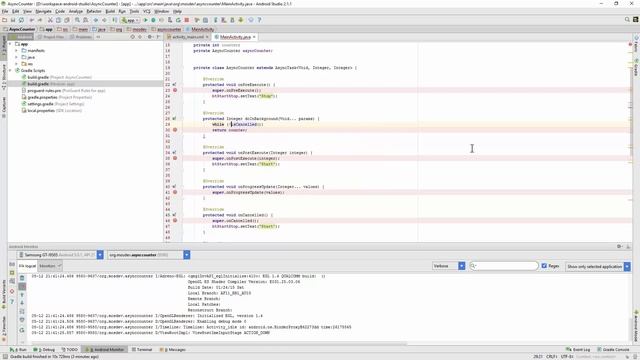The height and width of the screenshot is (360, 640).
Task: Expand the manifests folder node
Action: pyautogui.click(x=16, y=51)
